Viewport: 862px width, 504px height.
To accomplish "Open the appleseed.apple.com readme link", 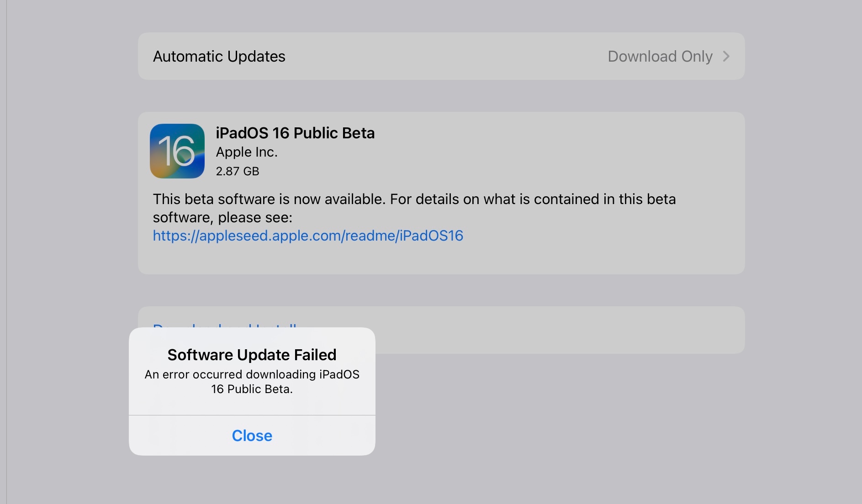I will pyautogui.click(x=308, y=236).
